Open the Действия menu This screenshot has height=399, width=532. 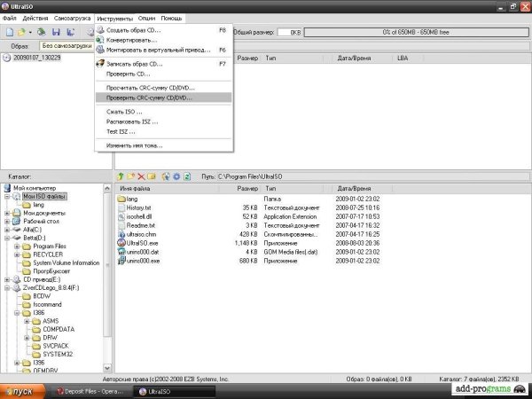[x=35, y=19]
